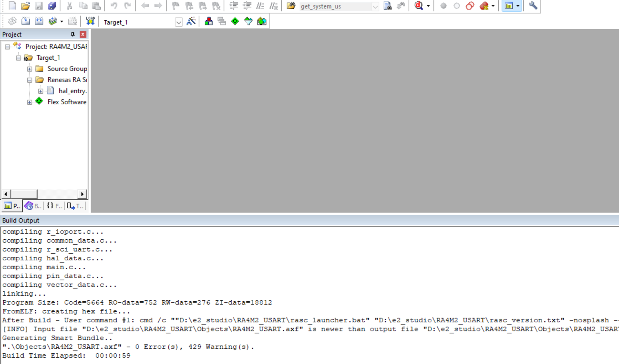619x364 pixels.
Task: Batch build layered icon
Action: pyautogui.click(x=53, y=21)
